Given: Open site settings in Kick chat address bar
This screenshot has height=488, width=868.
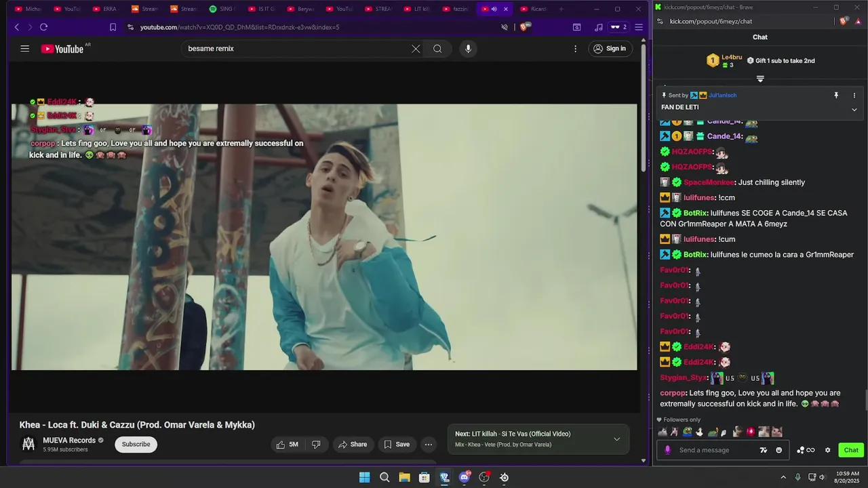Looking at the screenshot, I should point(660,21).
